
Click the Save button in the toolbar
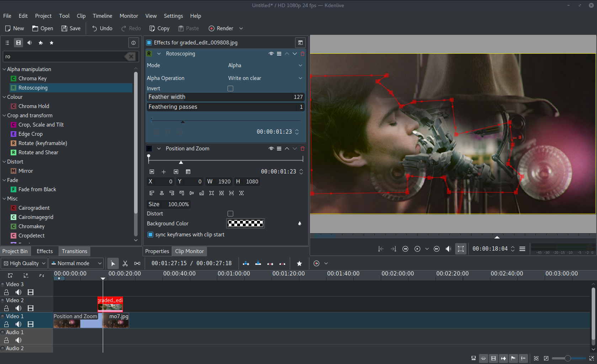coord(71,28)
